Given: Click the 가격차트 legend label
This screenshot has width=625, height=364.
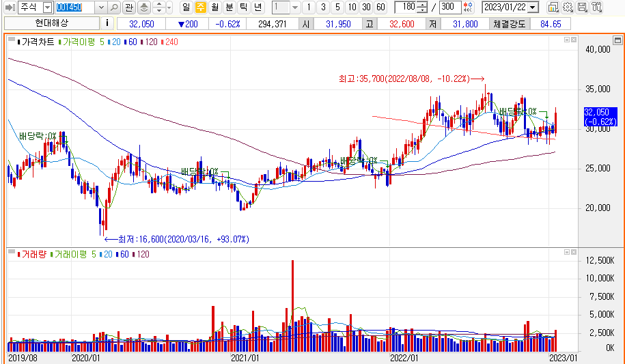Looking at the screenshot, I should 38,42.
